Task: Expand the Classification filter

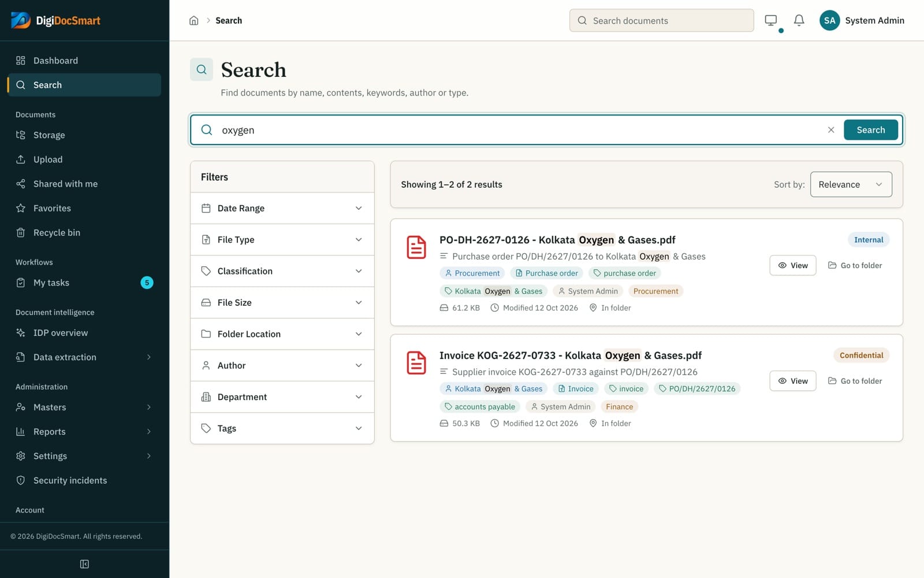Action: point(282,271)
